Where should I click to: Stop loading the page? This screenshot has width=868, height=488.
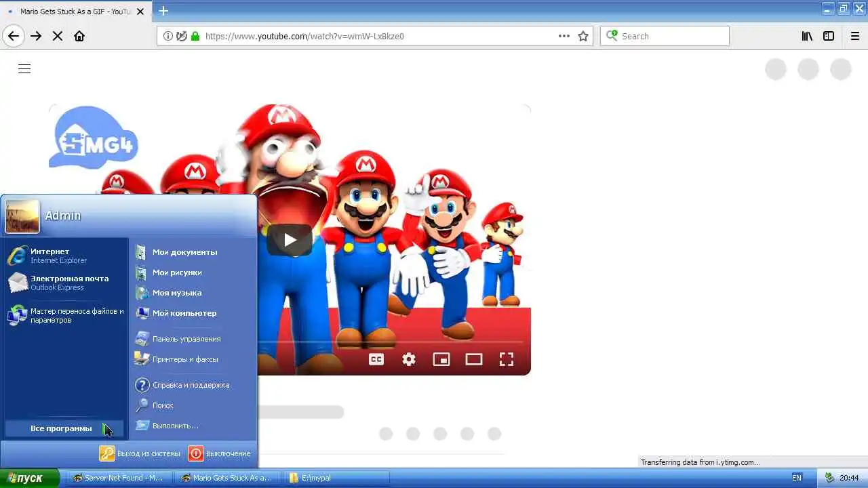58,36
